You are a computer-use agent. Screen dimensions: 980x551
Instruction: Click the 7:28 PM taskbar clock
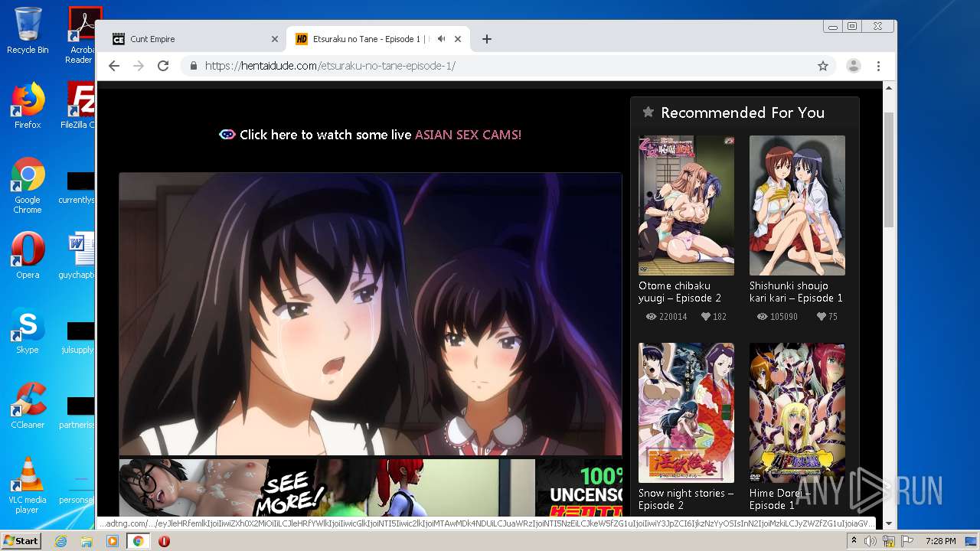pos(940,541)
